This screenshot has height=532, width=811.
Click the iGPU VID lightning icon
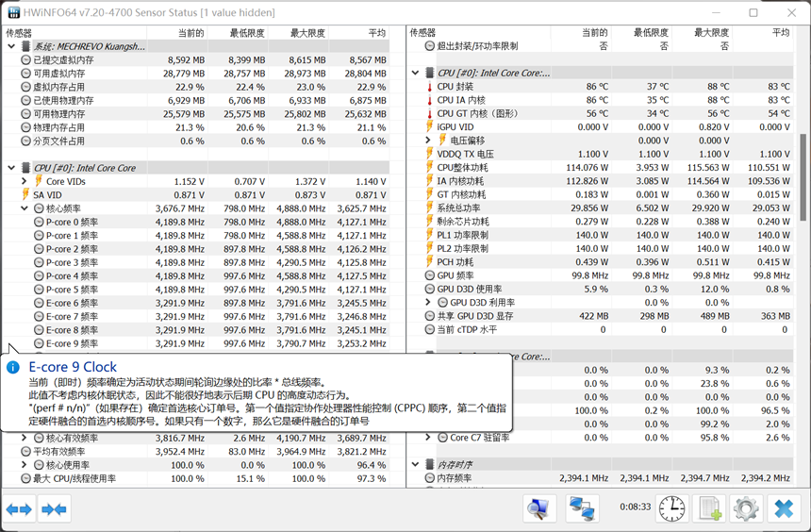pos(429,126)
